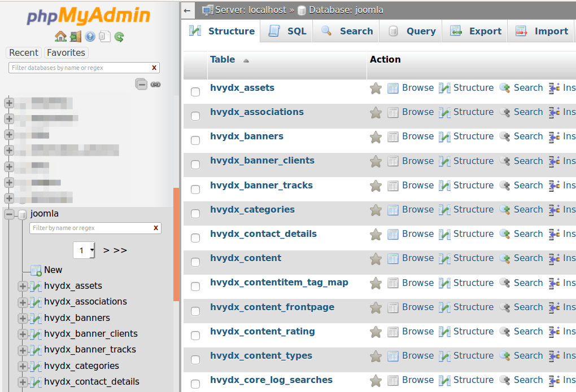Image resolution: width=576 pixels, height=392 pixels.
Task: Star hvydx_content_types table
Action: (376, 356)
